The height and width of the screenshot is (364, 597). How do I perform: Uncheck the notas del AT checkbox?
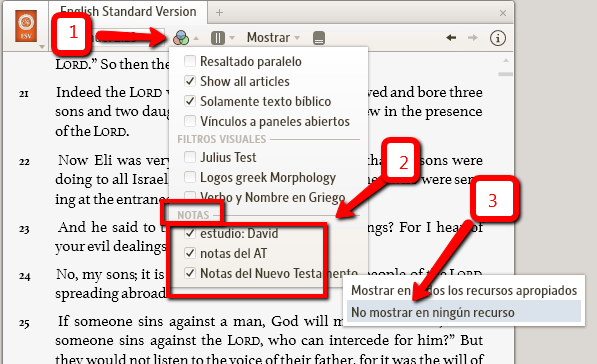click(x=190, y=253)
